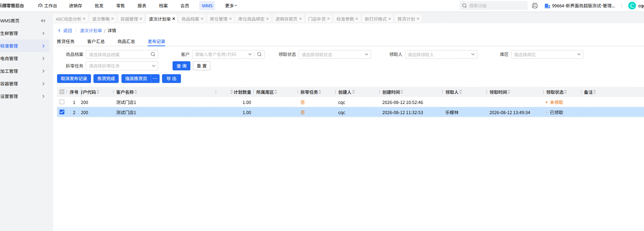Screen dimensions: 644x231
Task: Click the store icon beside 99664 account
Action: tap(547, 6)
